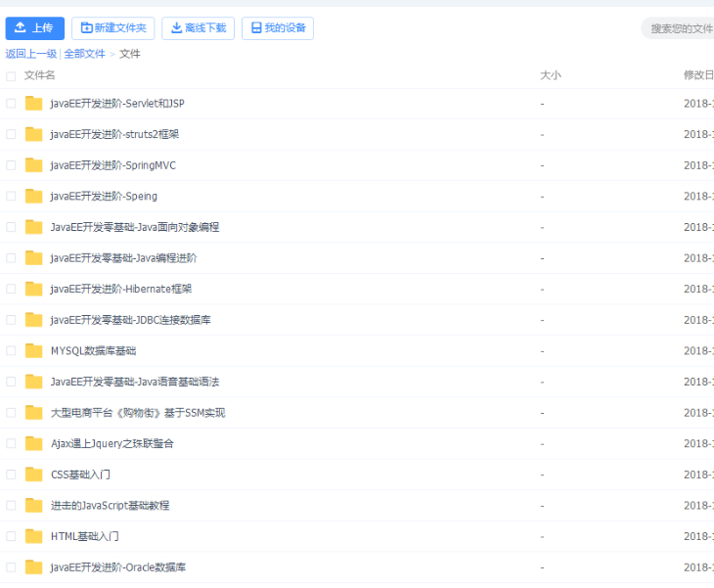Tick checkbox for 大型电商平台《购物街》 folder
The image size is (714, 588).
11,413
